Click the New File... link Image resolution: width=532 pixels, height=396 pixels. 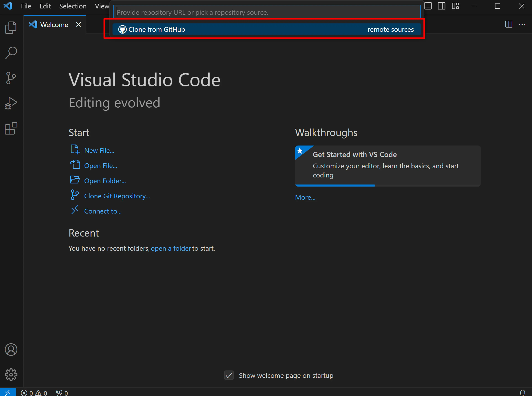tap(99, 150)
